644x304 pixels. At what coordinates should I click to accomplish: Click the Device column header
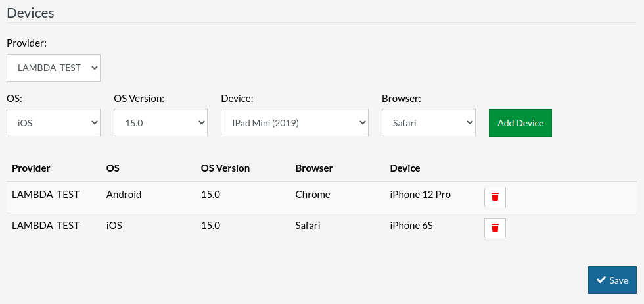pyautogui.click(x=405, y=168)
